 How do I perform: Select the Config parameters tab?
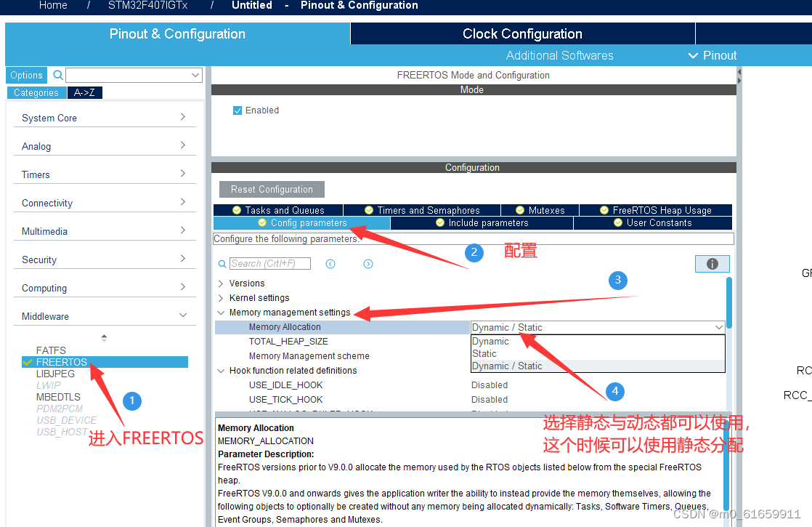(x=302, y=223)
